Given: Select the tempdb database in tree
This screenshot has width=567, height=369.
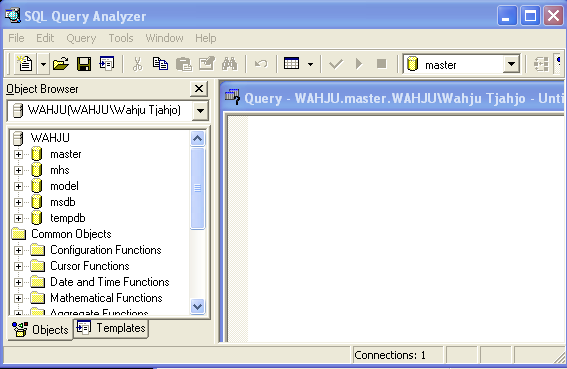Looking at the screenshot, I should 68,218.
